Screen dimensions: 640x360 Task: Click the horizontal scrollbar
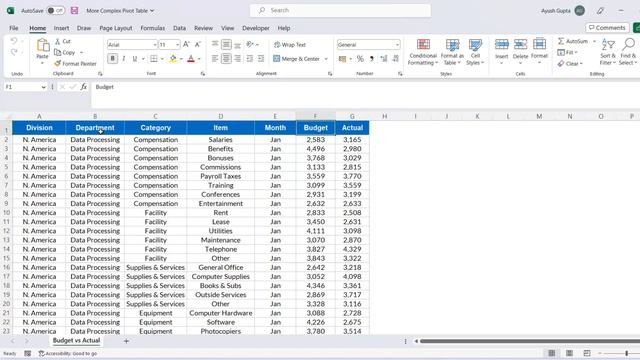pyautogui.click(x=530, y=341)
